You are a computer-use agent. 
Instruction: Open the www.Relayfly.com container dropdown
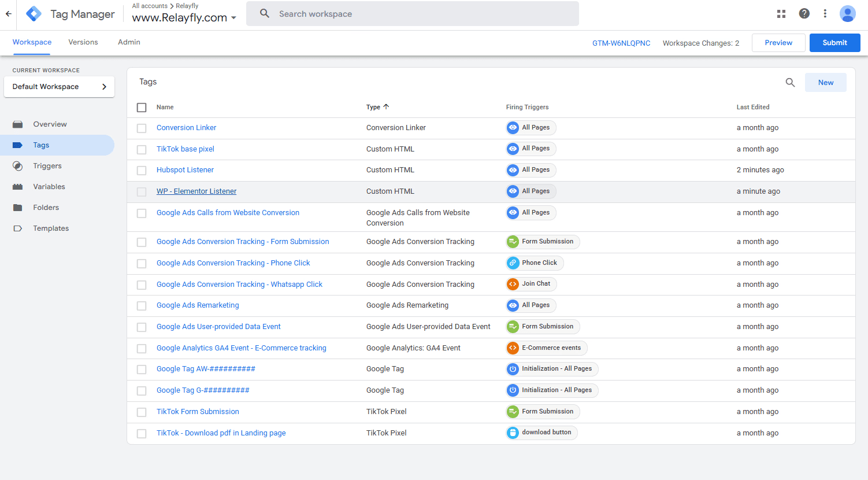184,18
